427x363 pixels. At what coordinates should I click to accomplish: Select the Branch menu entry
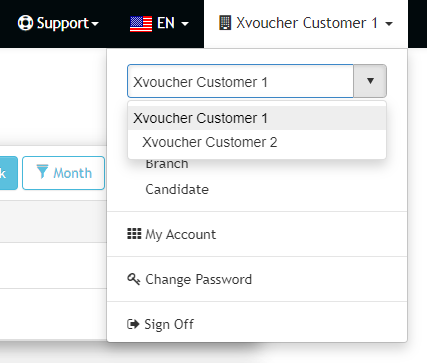[x=167, y=164]
